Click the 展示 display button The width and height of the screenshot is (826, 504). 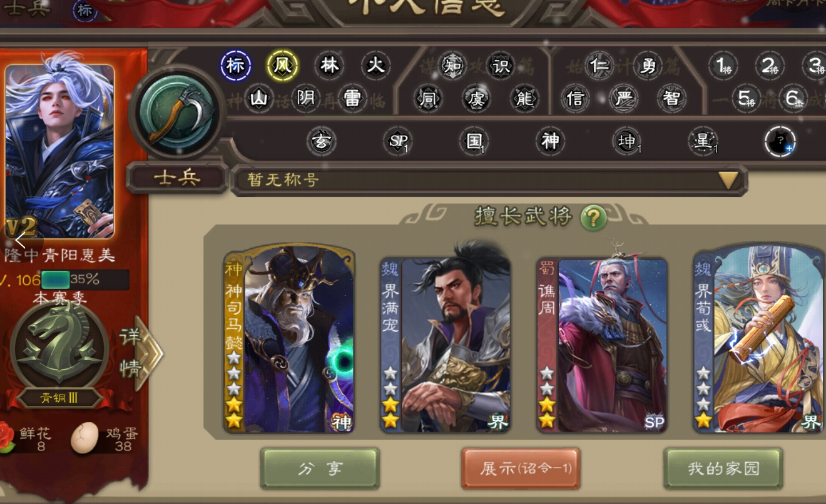click(521, 468)
